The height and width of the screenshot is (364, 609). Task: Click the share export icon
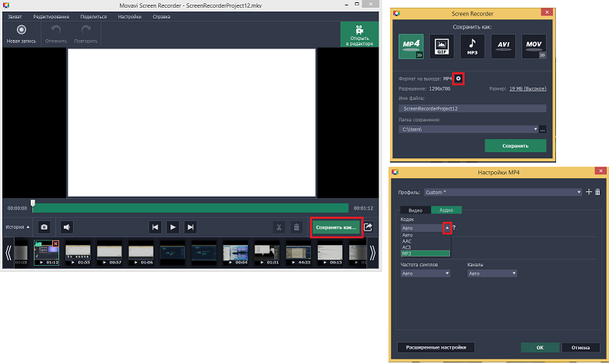pos(368,227)
